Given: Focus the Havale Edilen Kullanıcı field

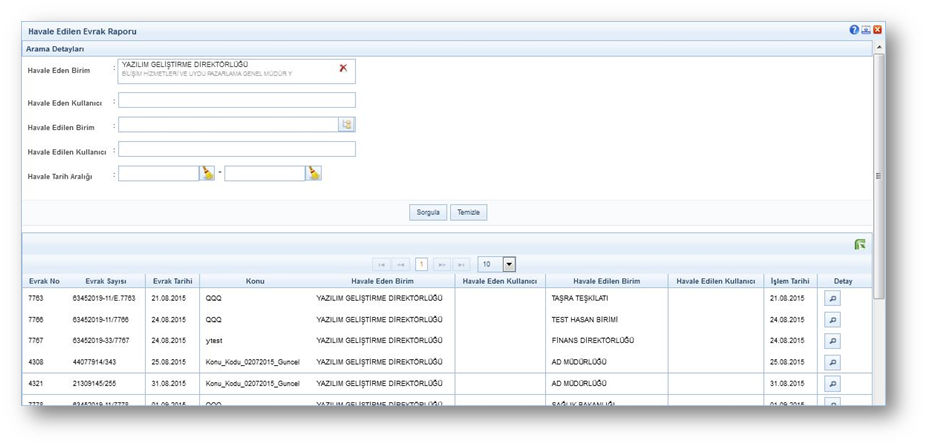Looking at the screenshot, I should click(237, 149).
